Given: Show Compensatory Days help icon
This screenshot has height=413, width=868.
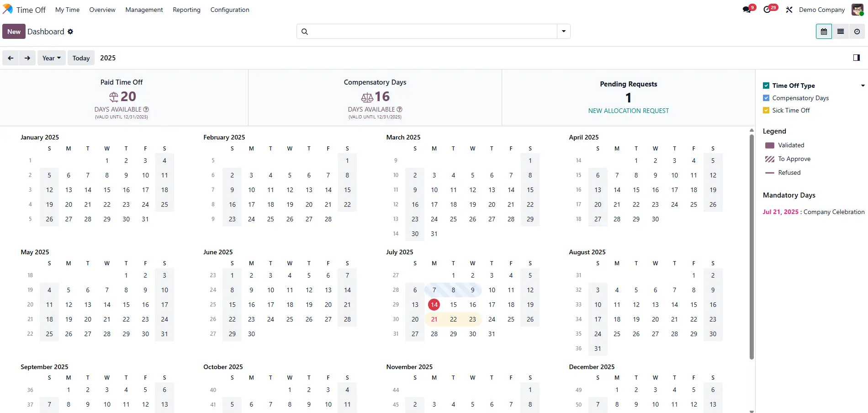Looking at the screenshot, I should pyautogui.click(x=400, y=109).
